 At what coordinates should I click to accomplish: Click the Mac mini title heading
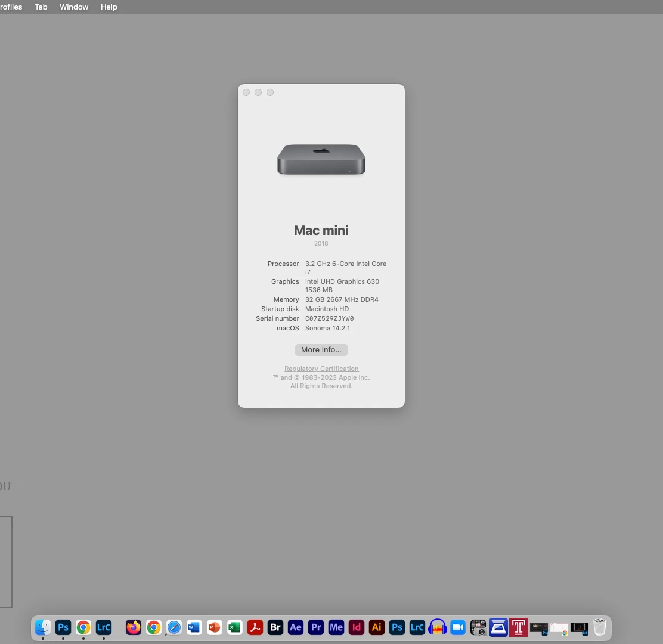pyautogui.click(x=321, y=230)
